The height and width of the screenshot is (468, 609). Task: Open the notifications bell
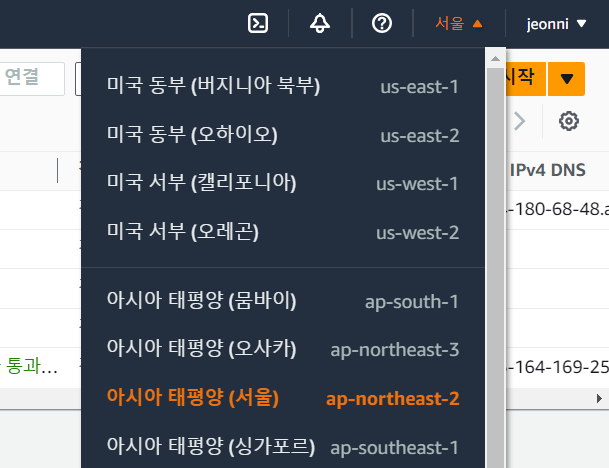(x=320, y=23)
